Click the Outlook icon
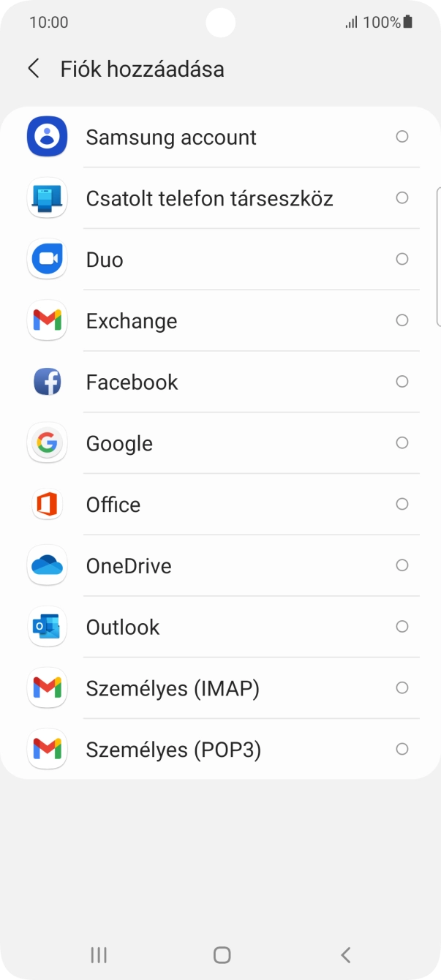Image resolution: width=441 pixels, height=980 pixels. pos(47,627)
